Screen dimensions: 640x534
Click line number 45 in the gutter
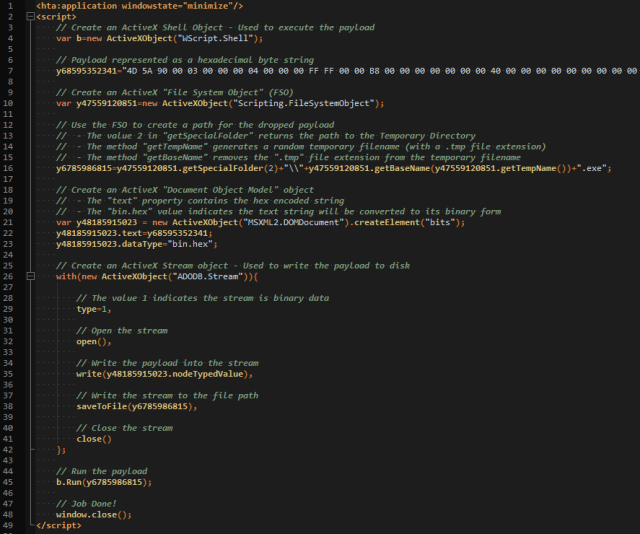tap(8, 482)
